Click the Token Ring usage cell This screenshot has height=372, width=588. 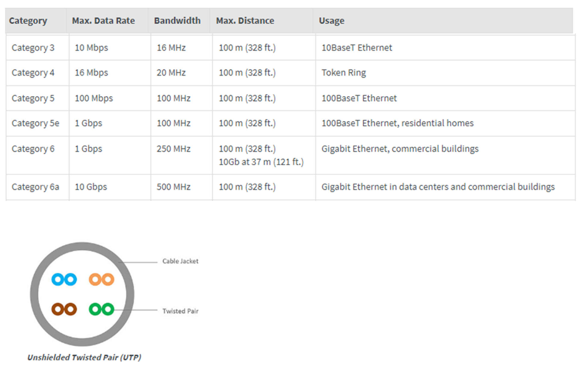coord(344,72)
